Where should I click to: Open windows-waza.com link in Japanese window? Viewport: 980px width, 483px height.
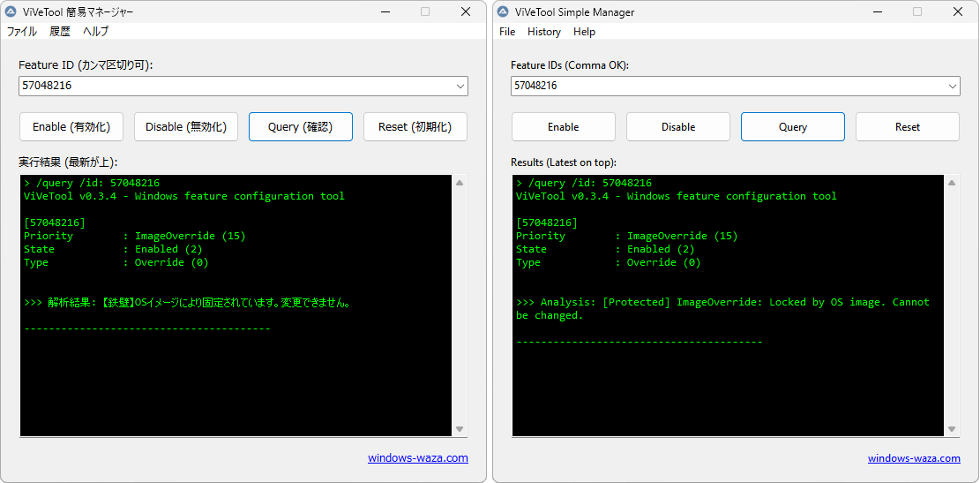point(417,458)
